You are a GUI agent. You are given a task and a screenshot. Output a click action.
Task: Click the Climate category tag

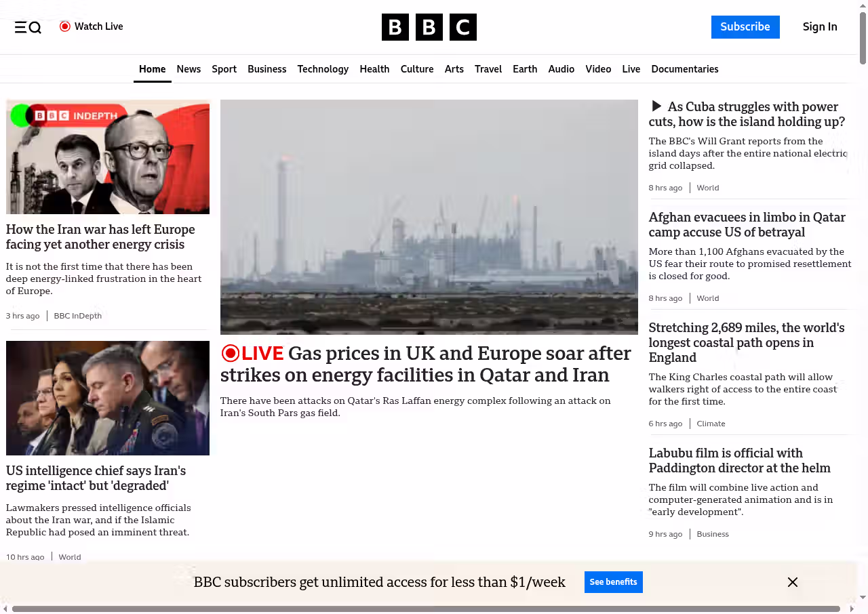711,424
